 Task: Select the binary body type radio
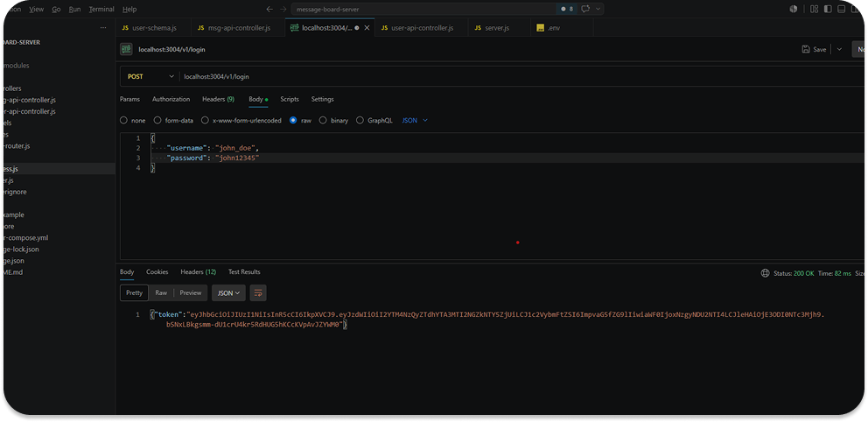coord(323,120)
